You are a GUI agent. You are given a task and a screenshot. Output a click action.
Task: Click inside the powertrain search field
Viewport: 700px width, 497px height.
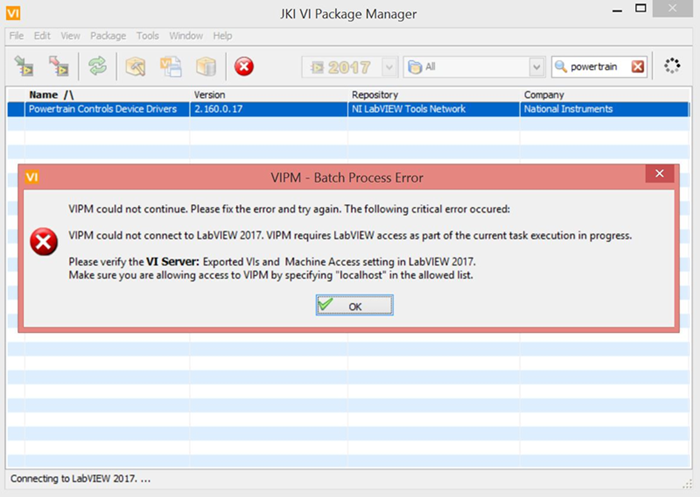click(598, 67)
